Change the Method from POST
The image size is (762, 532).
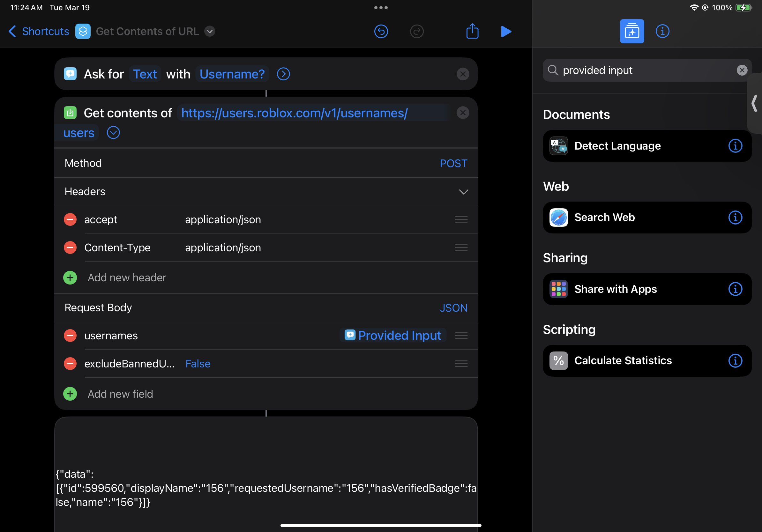[x=453, y=163]
